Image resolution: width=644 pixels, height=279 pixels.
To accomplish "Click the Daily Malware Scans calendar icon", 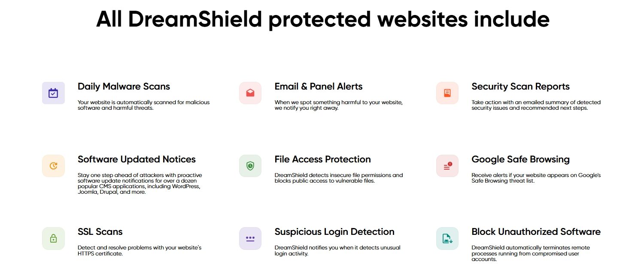I will [53, 93].
